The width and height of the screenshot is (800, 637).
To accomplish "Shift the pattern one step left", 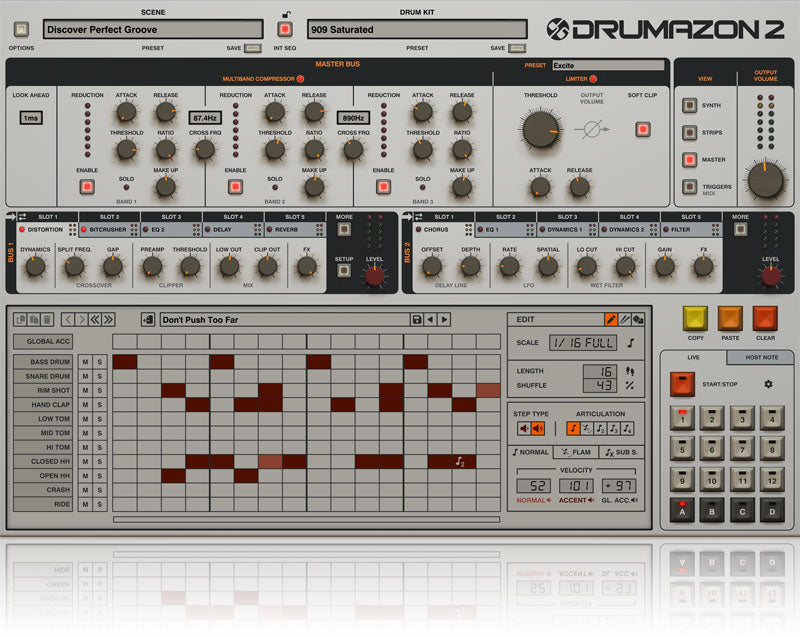I will [x=68, y=320].
